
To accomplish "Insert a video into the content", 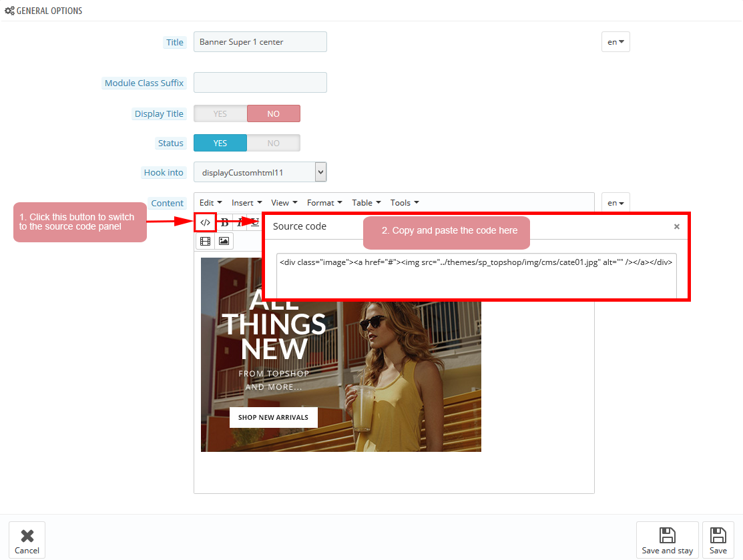I will [205, 241].
